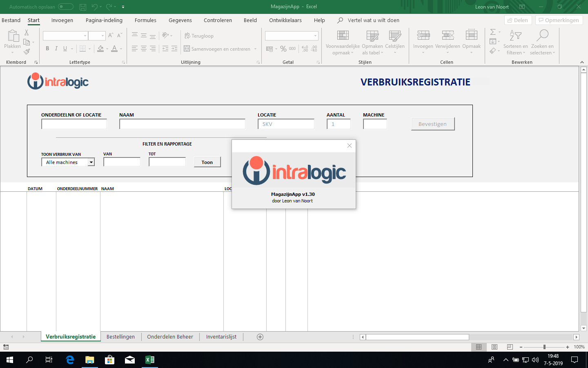Open the Formules ribbon tab
The height and width of the screenshot is (368, 588).
click(x=145, y=20)
